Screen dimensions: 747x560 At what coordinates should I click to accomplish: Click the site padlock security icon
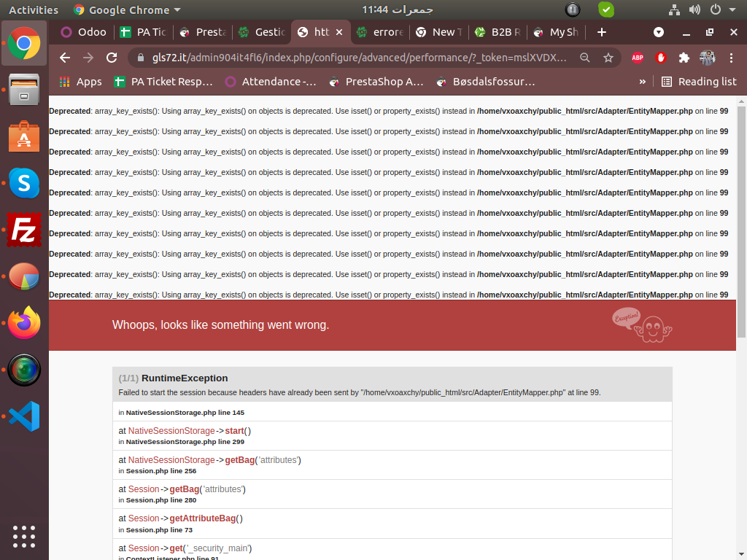[x=140, y=58]
